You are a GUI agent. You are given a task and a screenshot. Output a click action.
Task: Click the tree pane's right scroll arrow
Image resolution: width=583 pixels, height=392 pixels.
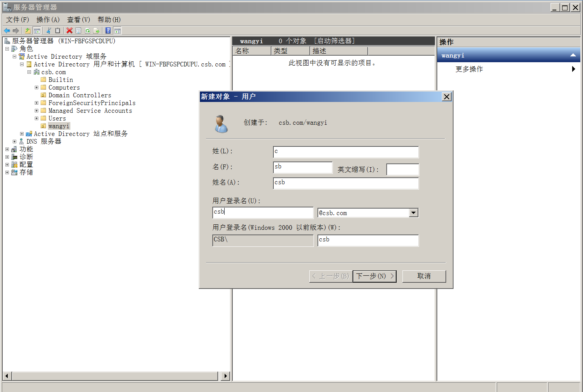point(225,376)
